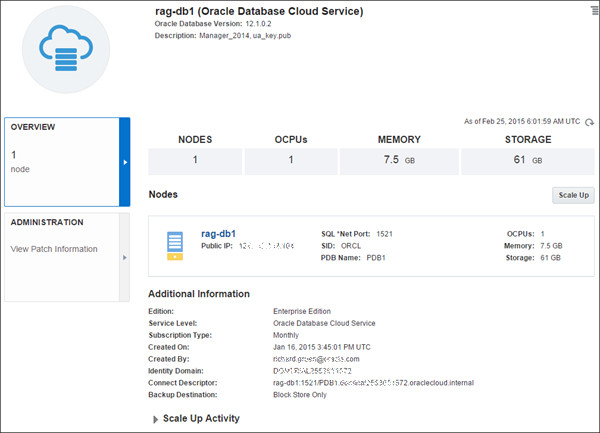Click the Service Level value text
Viewport: 600px width, 433px height.
pos(324,323)
